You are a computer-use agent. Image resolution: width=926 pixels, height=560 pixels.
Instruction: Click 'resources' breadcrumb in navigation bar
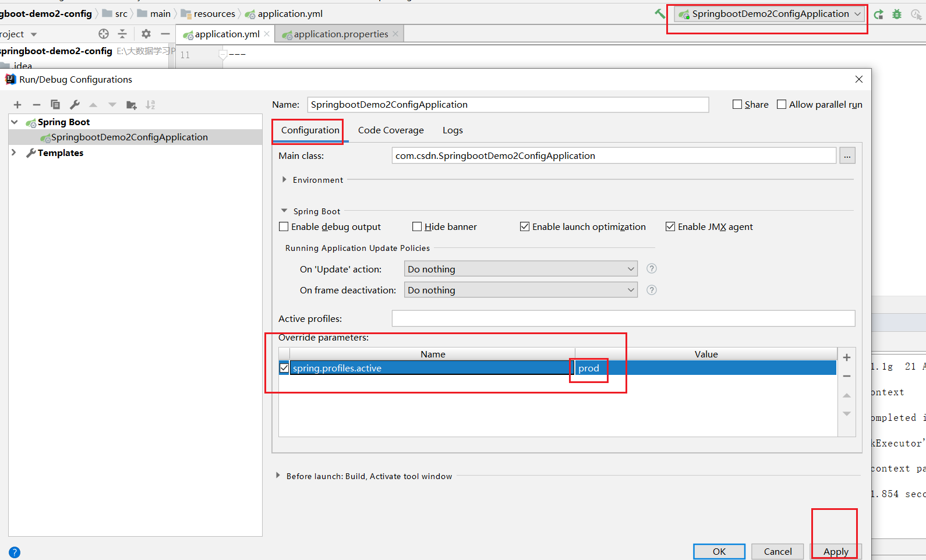[x=208, y=13]
